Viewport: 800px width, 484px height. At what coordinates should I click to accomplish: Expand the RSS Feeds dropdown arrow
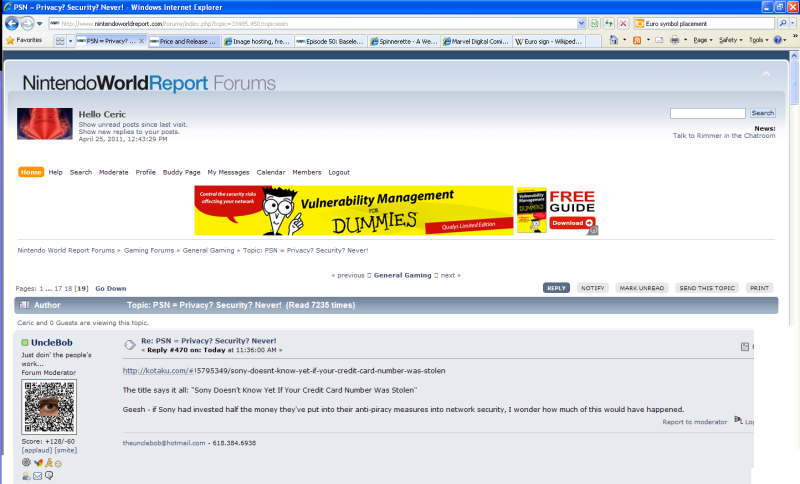(x=648, y=40)
